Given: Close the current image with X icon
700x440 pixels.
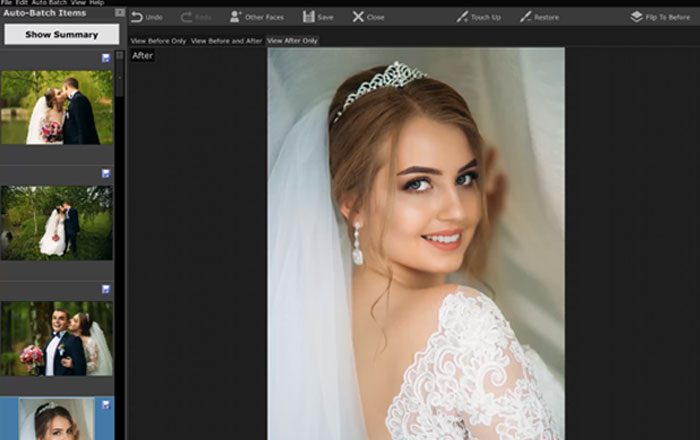Looking at the screenshot, I should pos(358,17).
